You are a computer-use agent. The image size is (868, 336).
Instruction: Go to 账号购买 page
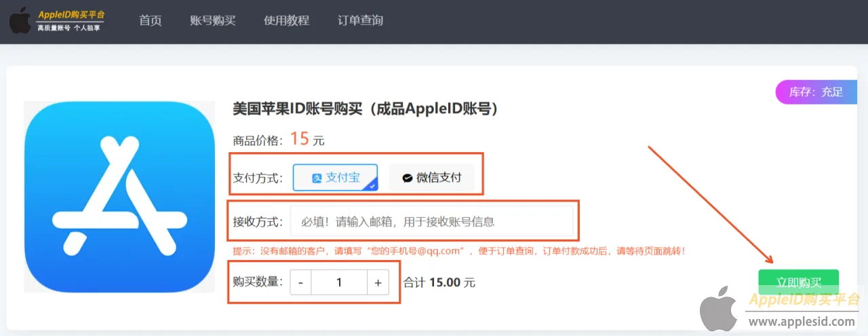213,20
